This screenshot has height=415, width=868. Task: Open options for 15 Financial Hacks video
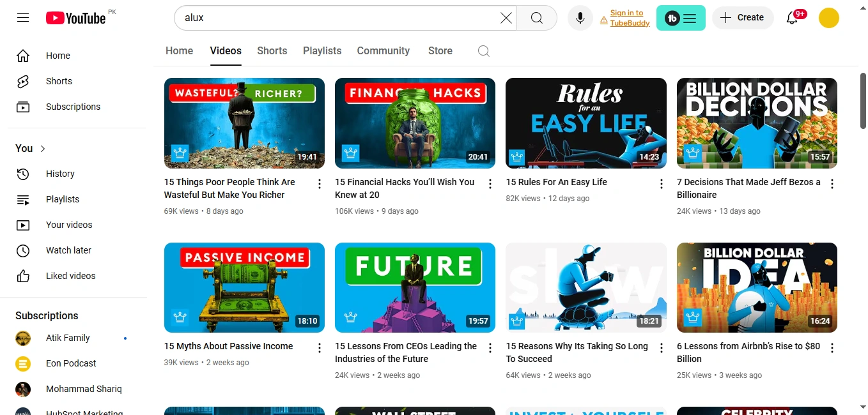tap(490, 184)
